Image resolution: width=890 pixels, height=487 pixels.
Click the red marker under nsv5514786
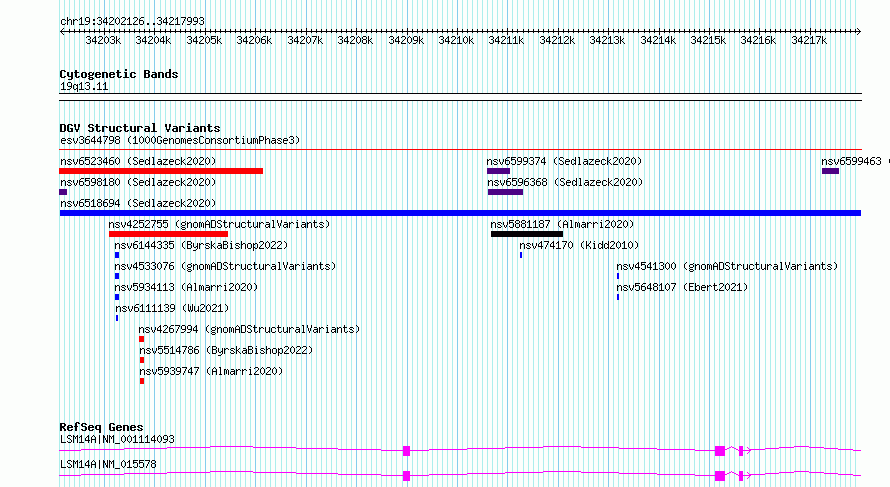click(x=142, y=360)
